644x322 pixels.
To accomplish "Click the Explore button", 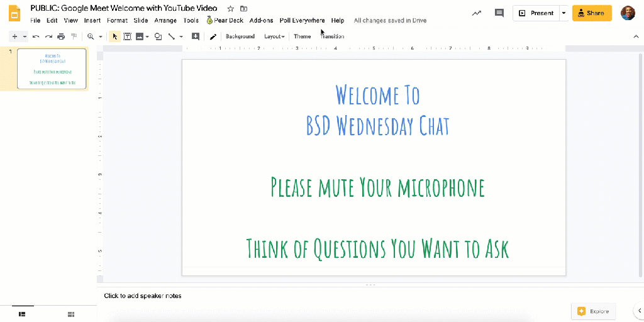I will click(x=593, y=311).
